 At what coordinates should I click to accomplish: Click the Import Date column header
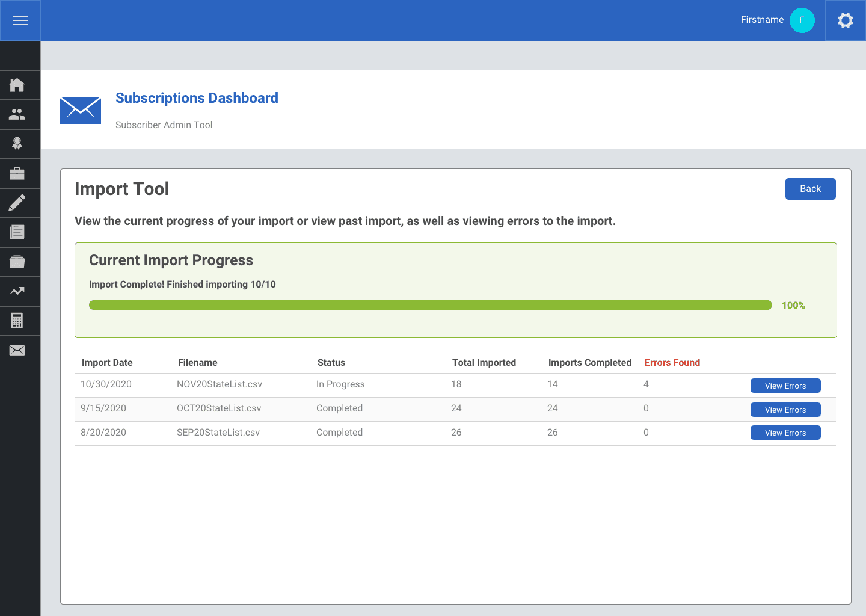107,362
